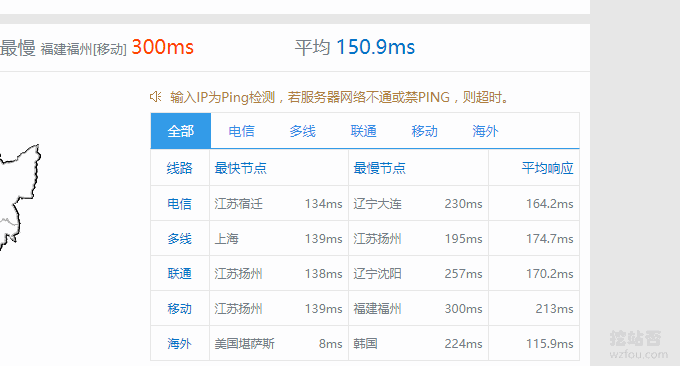Click the red 300ms slowest summary
This screenshot has height=366, width=680.
tap(163, 47)
